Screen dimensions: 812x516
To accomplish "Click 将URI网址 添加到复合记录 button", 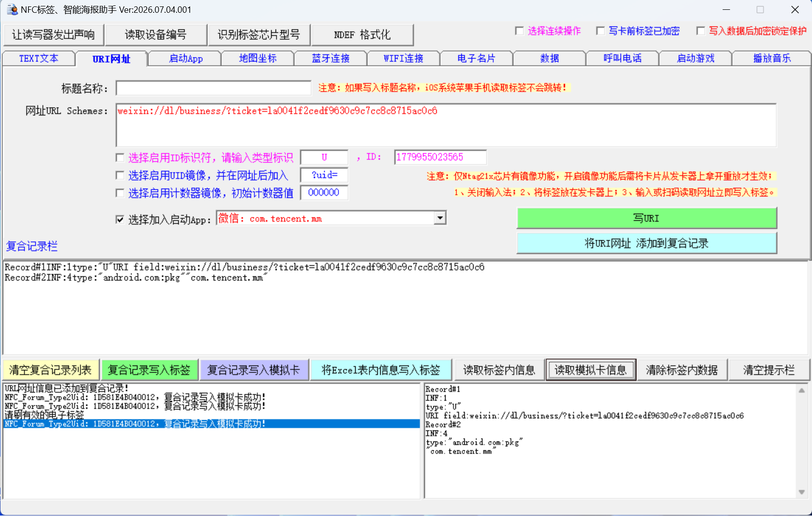I will coord(646,243).
